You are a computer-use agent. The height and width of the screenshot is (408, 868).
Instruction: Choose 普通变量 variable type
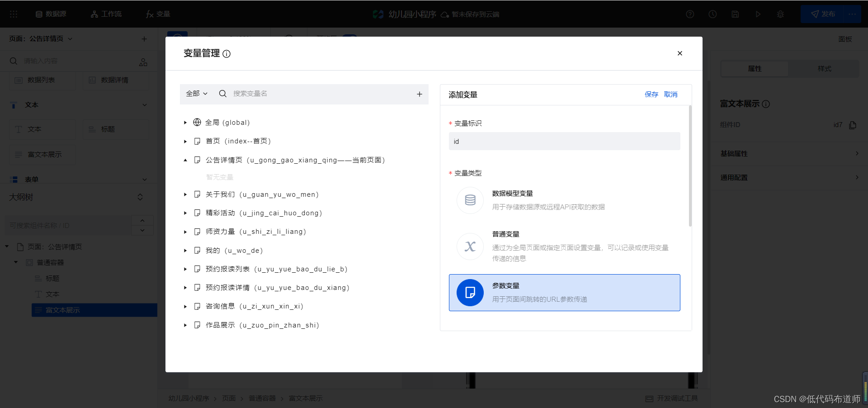click(564, 246)
